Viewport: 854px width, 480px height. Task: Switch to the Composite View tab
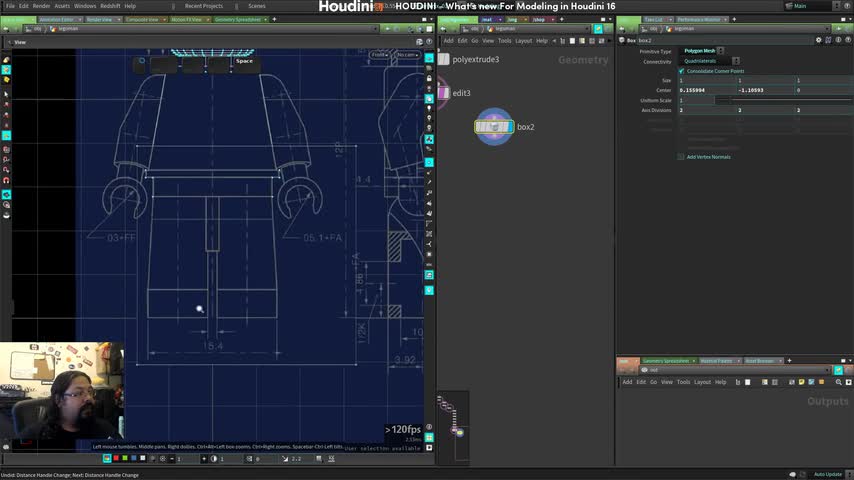[x=142, y=20]
